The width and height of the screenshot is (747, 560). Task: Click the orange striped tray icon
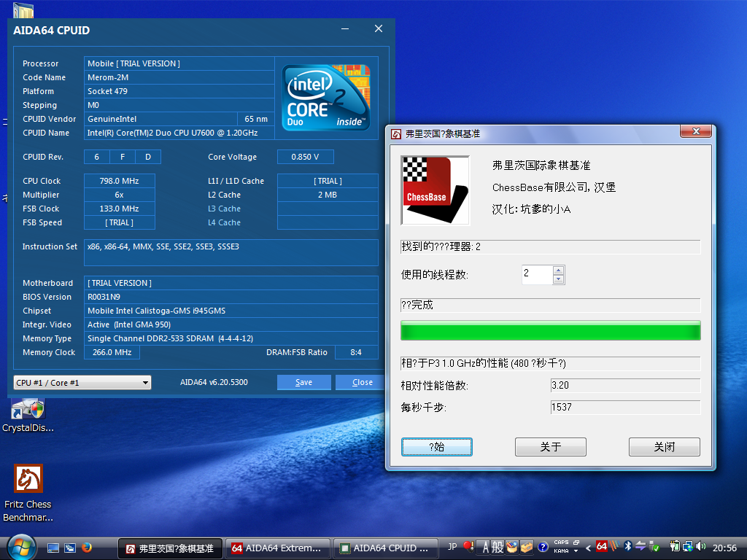click(x=614, y=547)
